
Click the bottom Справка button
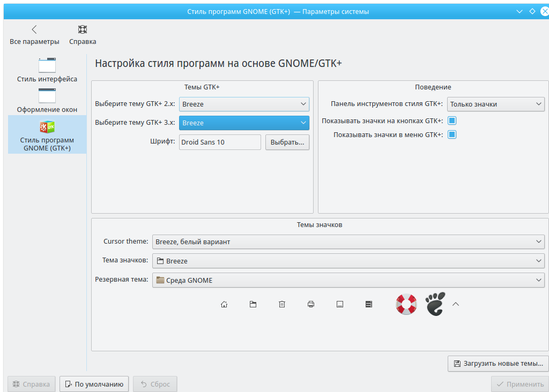click(x=32, y=384)
